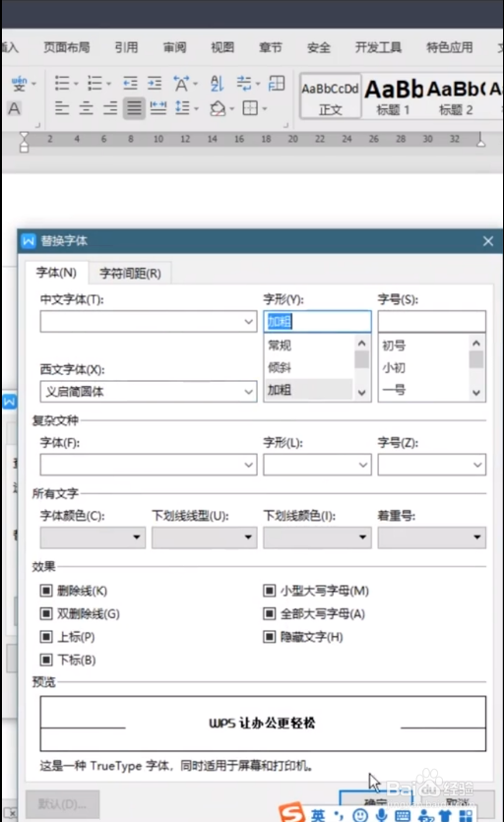Screen dimensions: 504x822
Task: Toggle Sogou 英 language mode
Action: 318,816
